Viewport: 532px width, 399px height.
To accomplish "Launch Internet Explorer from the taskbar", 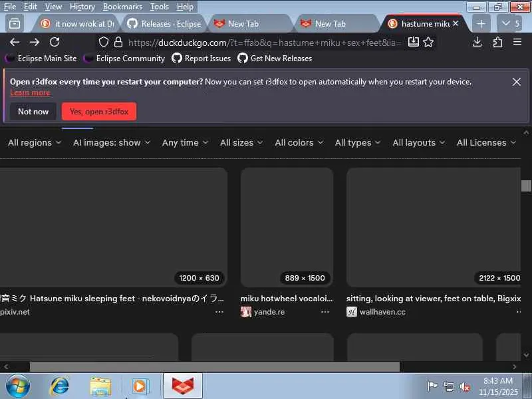I will point(59,386).
